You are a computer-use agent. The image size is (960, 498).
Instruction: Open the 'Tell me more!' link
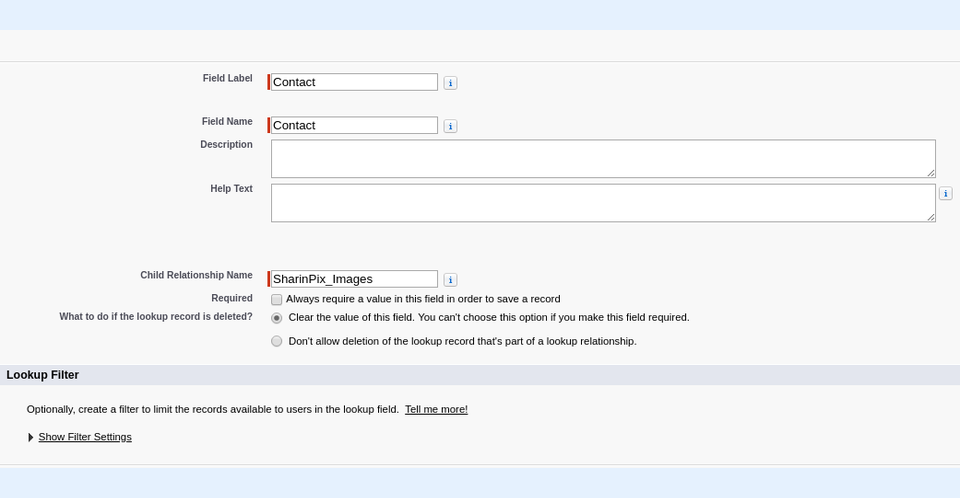pyautogui.click(x=436, y=409)
